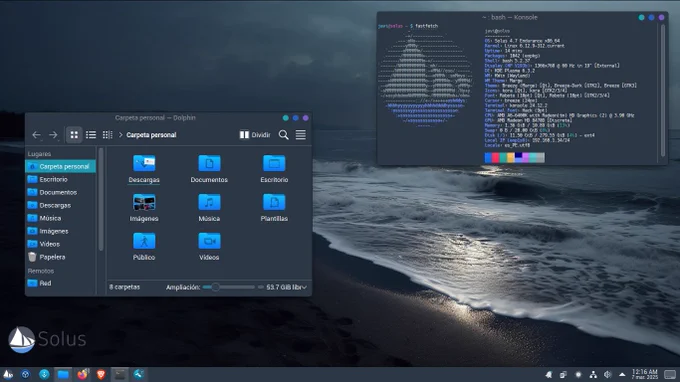The height and width of the screenshot is (382, 680).
Task: Click the show desktop button
Action: pos(670,375)
